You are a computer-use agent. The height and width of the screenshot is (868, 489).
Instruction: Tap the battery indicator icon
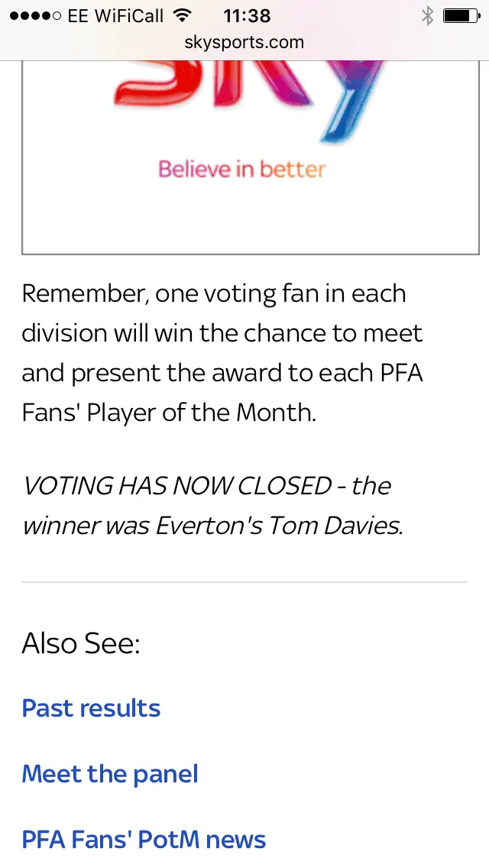coord(461,15)
